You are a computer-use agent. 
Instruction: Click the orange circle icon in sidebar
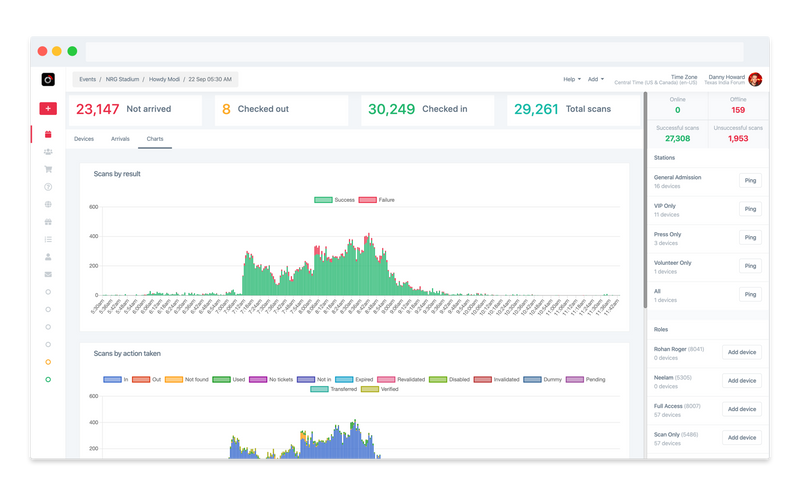[48, 362]
